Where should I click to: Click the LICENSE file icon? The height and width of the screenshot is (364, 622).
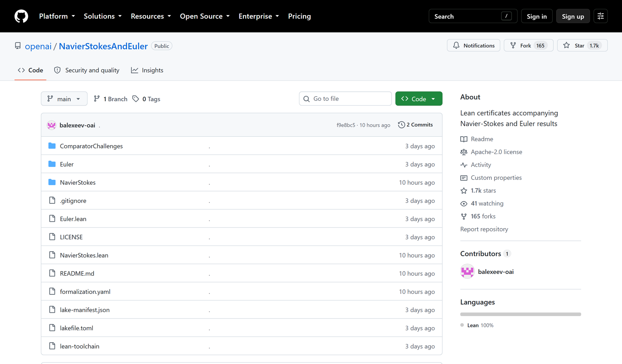52,237
